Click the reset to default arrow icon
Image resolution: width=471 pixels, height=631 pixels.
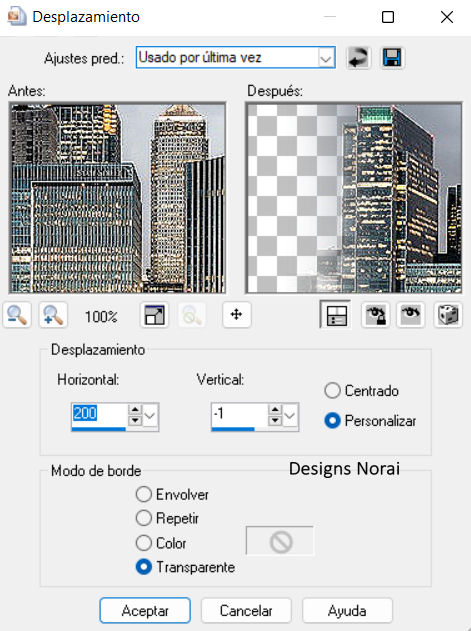[358, 58]
